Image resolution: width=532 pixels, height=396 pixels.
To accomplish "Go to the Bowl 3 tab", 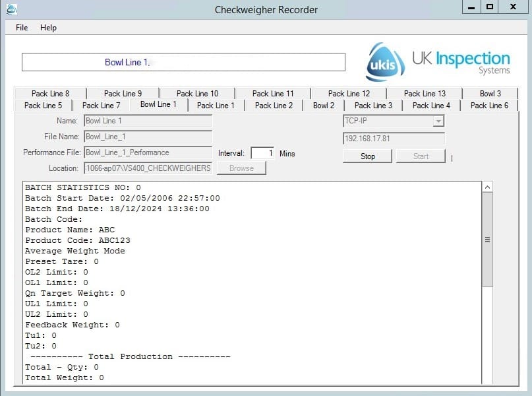I will [490, 94].
